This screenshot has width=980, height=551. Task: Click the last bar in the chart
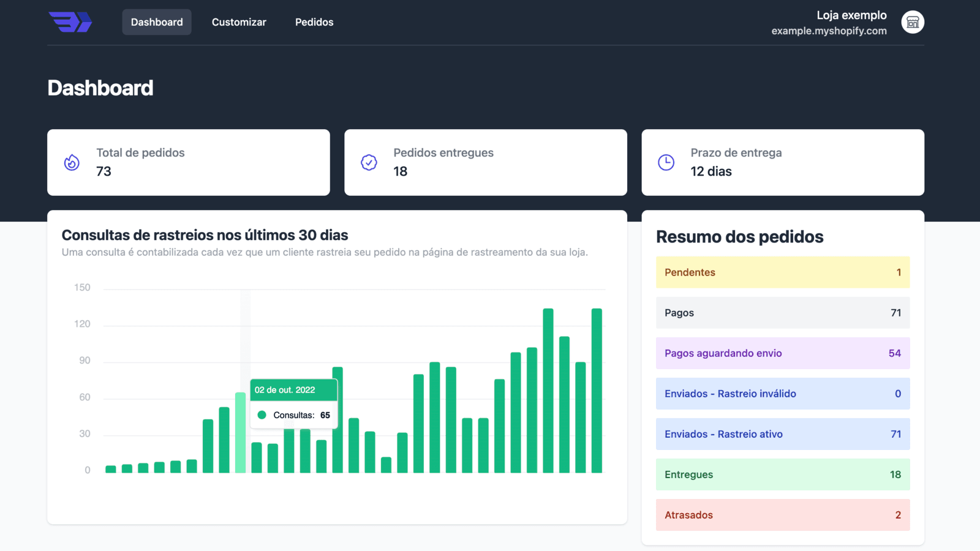(x=597, y=392)
